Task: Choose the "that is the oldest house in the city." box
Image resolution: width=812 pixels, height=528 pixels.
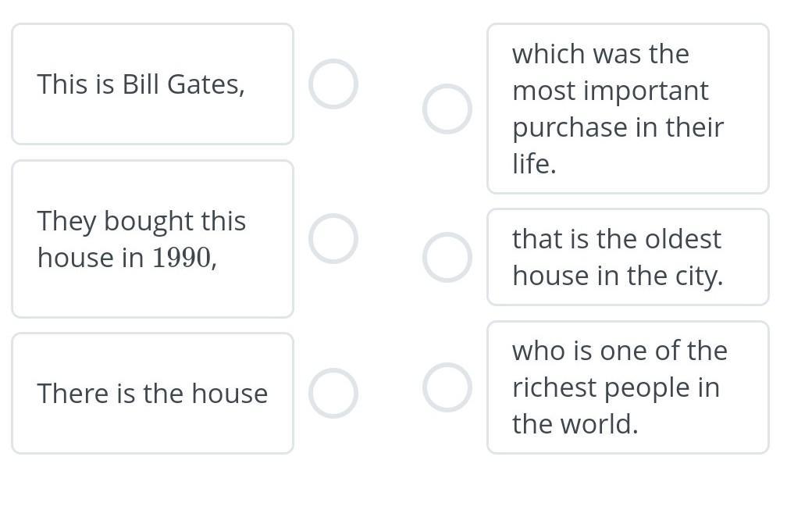Action: pyautogui.click(x=628, y=257)
